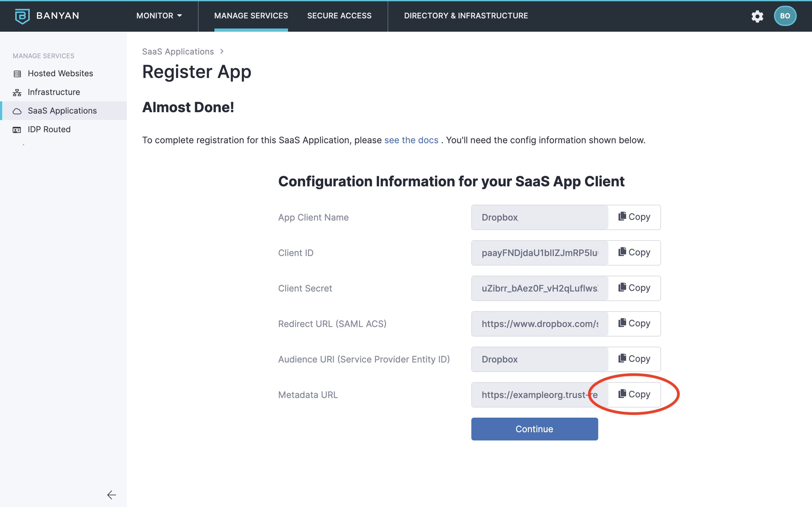Collapse sidebar with the left arrow
Screen dimensions: 812x507
coord(111,495)
